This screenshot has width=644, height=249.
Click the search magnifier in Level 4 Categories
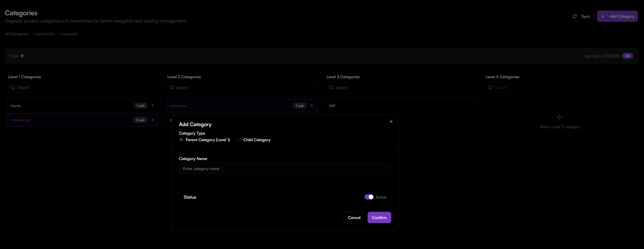[490, 87]
